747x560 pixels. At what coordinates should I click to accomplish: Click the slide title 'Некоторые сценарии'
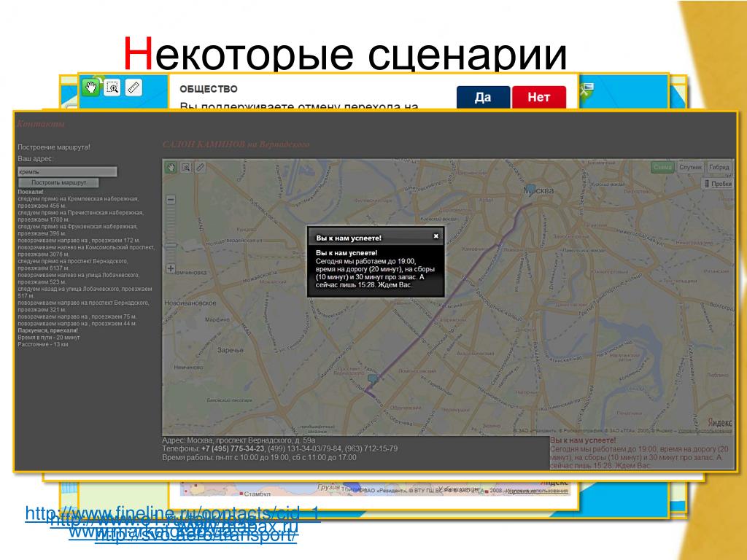345,53
